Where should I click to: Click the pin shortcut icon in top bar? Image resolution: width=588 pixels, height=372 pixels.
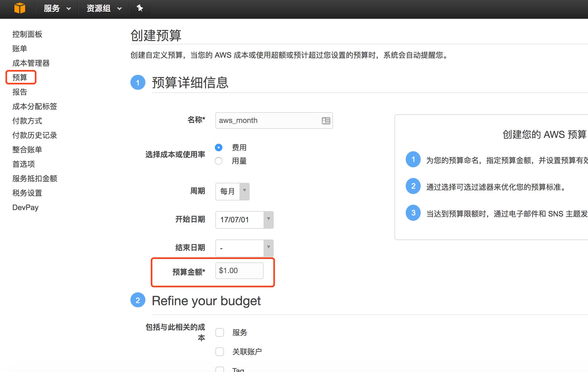(x=140, y=8)
